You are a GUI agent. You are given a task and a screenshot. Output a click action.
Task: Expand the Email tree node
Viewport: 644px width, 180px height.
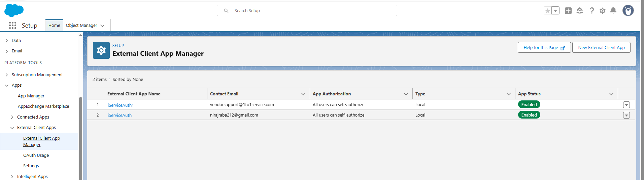(x=7, y=51)
